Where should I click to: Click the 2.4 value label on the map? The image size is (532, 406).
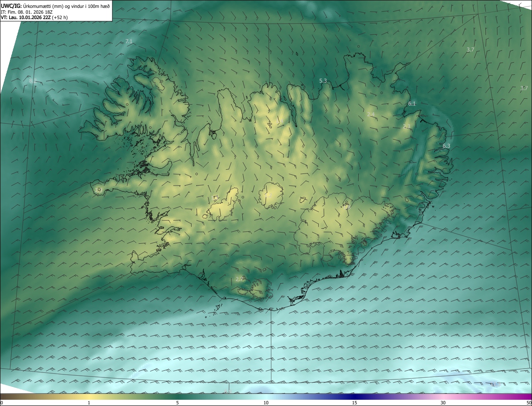tap(371, 114)
